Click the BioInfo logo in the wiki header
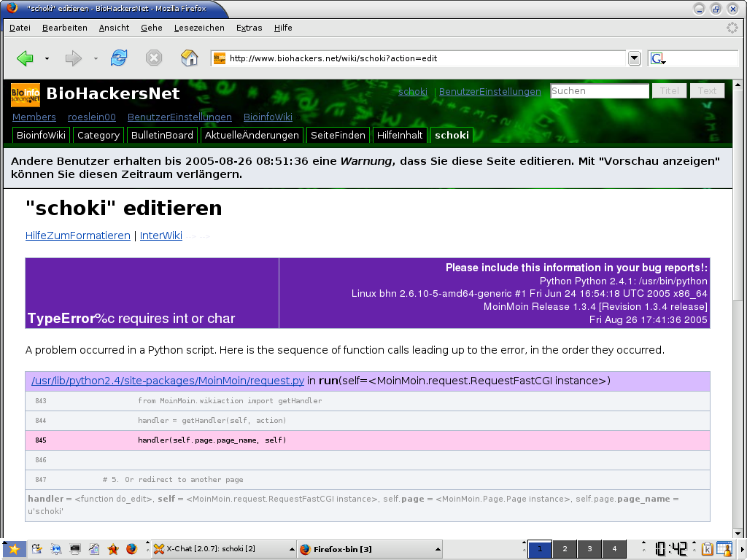Image resolution: width=747 pixels, height=560 pixels. (26, 94)
